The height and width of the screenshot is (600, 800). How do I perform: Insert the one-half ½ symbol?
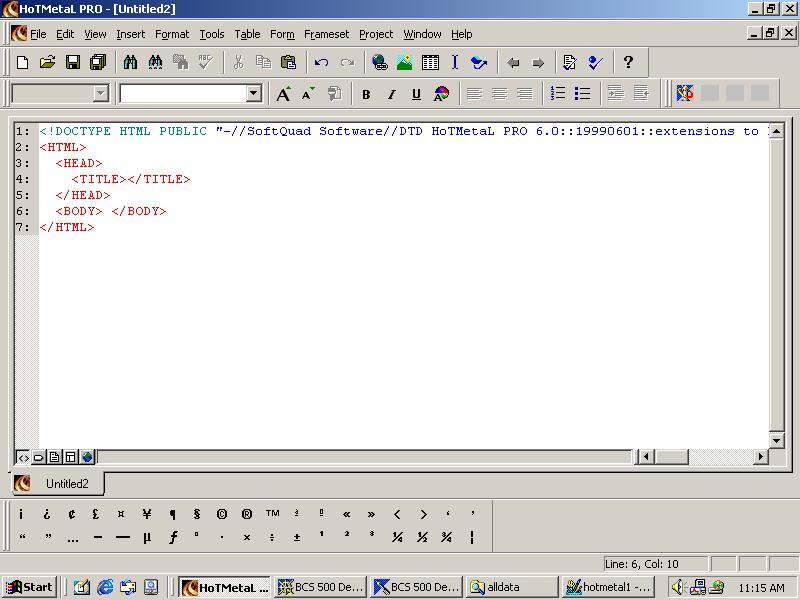click(x=422, y=537)
